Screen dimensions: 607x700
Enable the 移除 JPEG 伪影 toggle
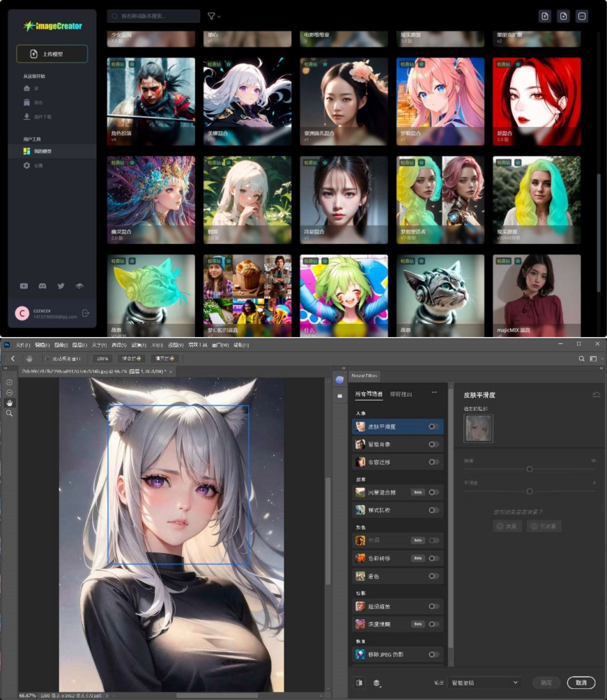[x=433, y=654]
